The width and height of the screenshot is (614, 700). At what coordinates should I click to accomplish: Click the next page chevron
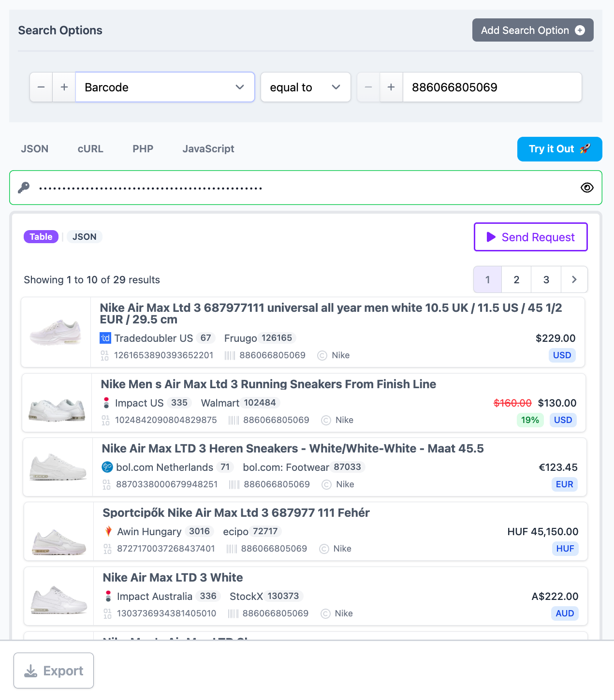tap(574, 279)
